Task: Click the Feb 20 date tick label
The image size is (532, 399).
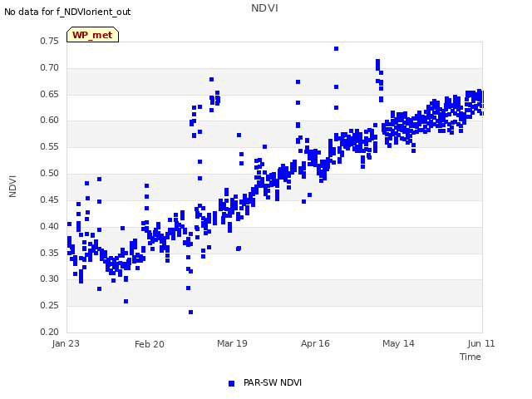Action: click(x=150, y=344)
